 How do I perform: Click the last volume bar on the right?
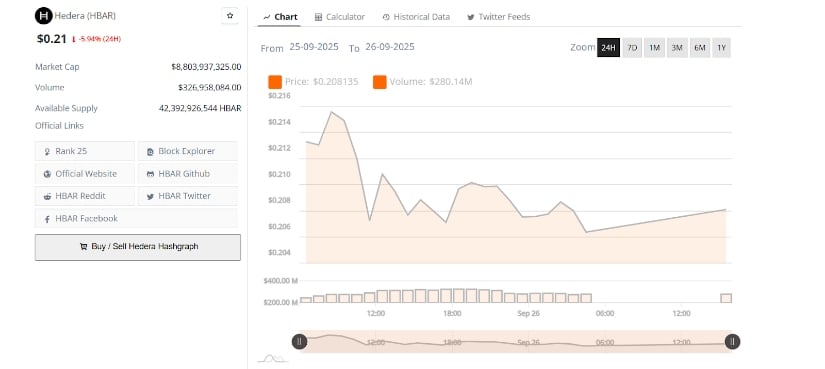click(x=726, y=298)
